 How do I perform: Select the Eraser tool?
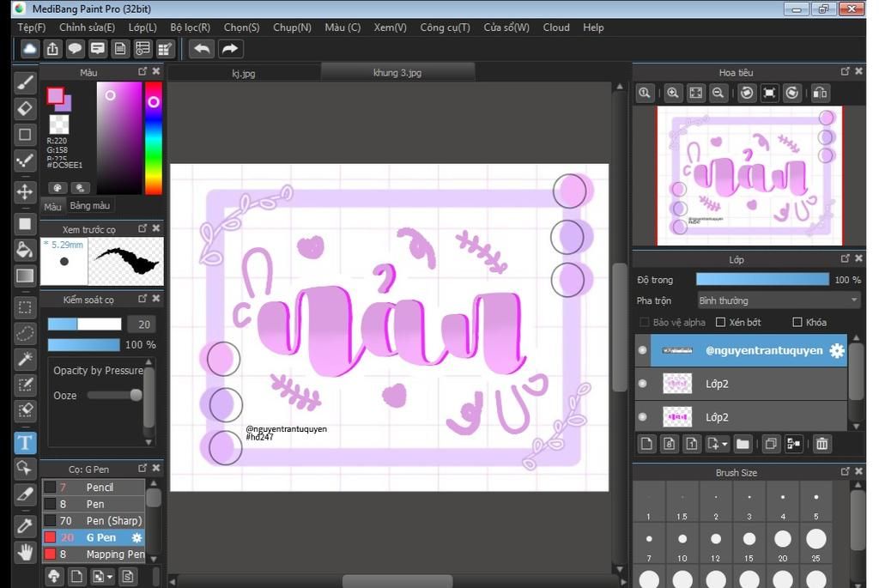point(25,108)
